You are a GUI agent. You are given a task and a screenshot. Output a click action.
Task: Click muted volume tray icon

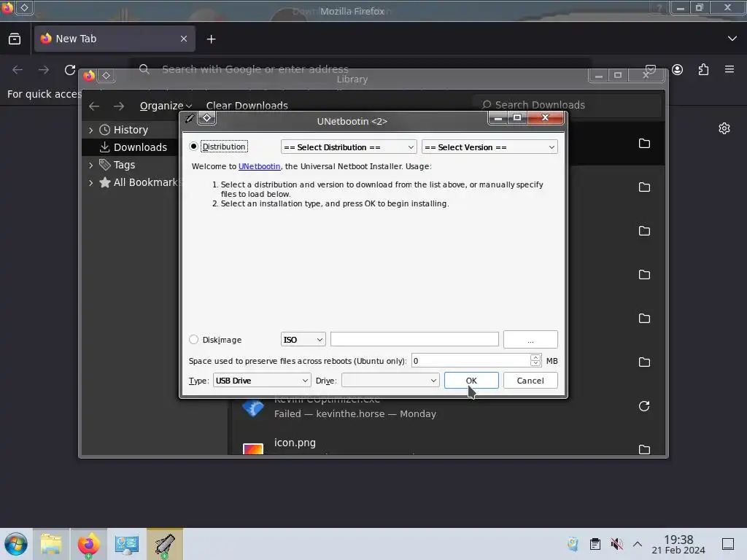[x=617, y=544]
